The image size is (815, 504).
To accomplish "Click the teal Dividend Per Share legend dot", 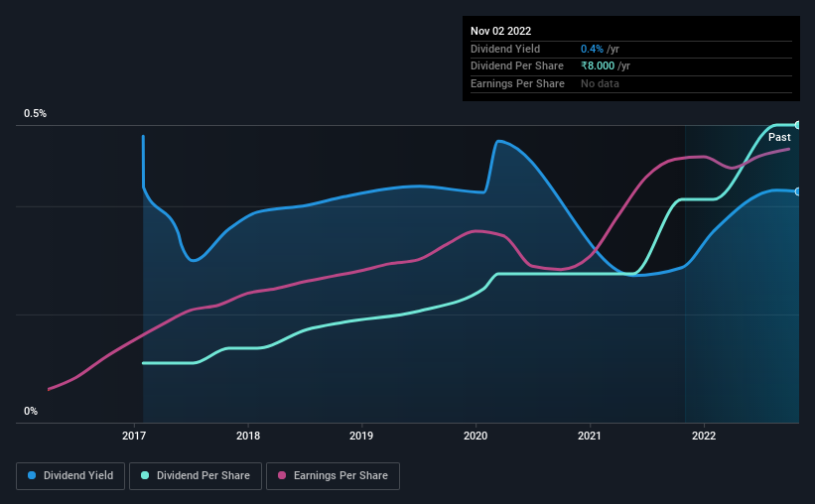I will [x=145, y=475].
